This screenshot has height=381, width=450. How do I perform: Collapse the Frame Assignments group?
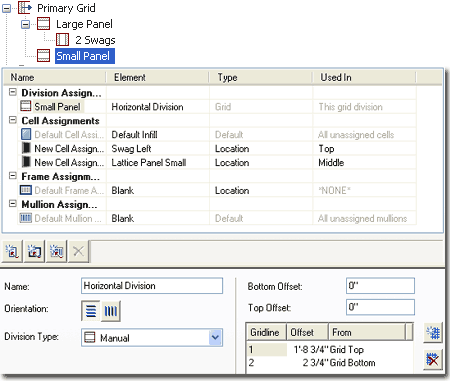click(x=13, y=176)
